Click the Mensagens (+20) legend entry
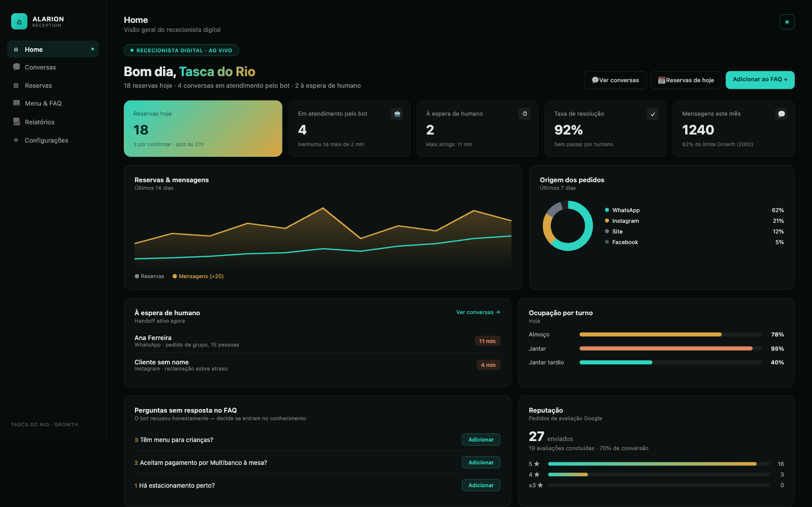 coord(198,277)
